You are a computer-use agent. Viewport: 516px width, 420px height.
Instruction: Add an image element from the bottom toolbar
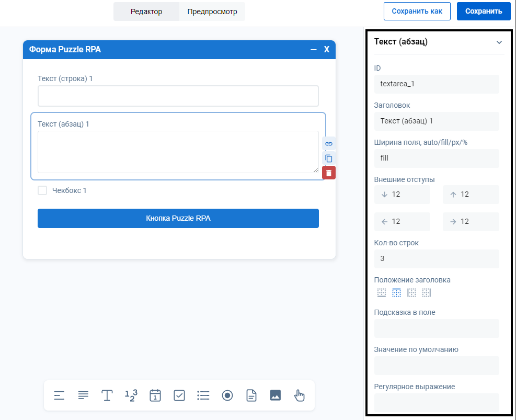tap(276, 395)
